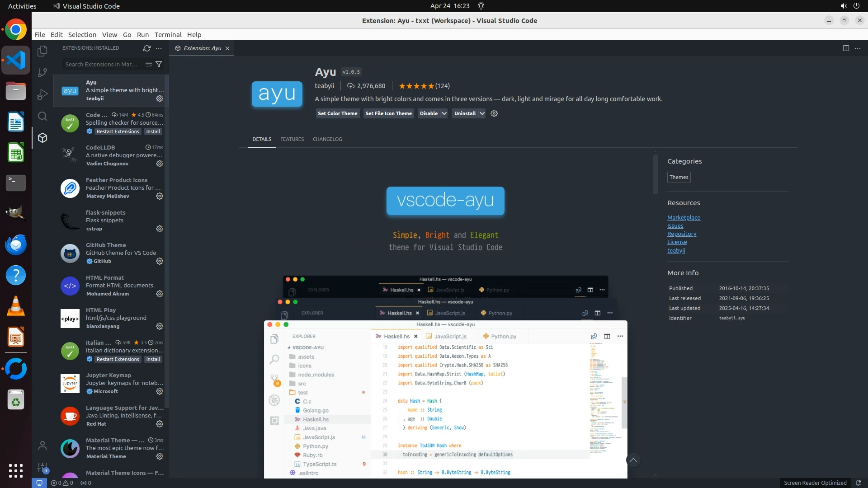Click Set Color Theme button
The height and width of the screenshot is (488, 868).
click(x=337, y=113)
